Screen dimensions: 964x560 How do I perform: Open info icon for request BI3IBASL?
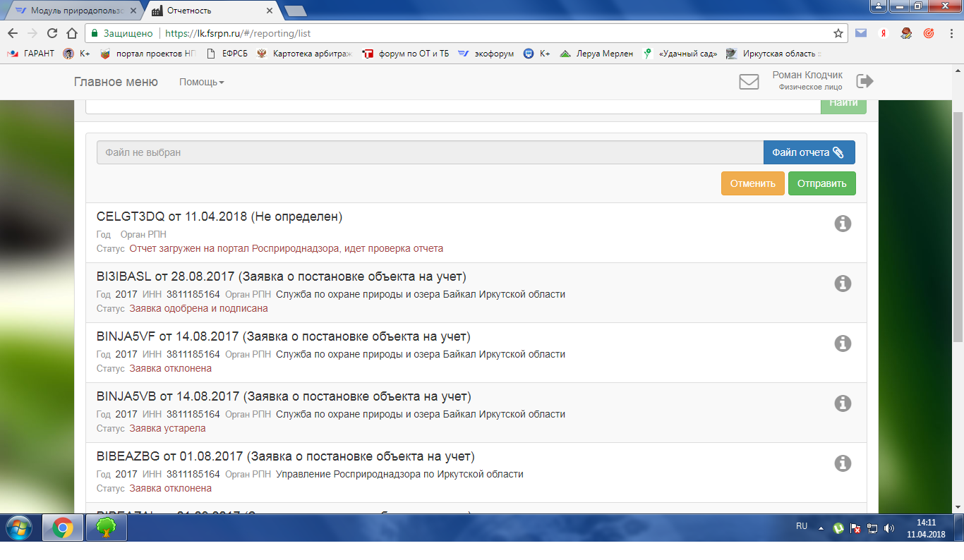click(843, 284)
